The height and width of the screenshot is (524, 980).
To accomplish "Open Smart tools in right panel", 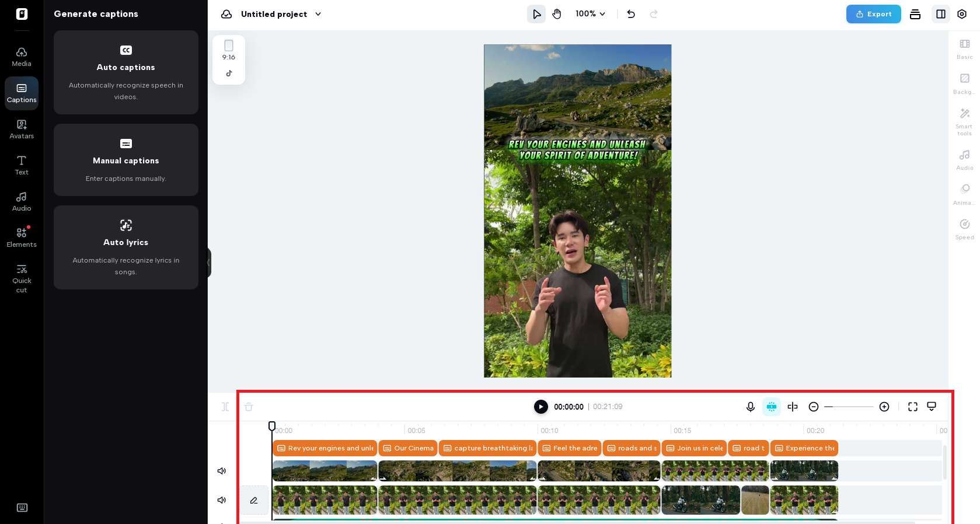I will (964, 121).
